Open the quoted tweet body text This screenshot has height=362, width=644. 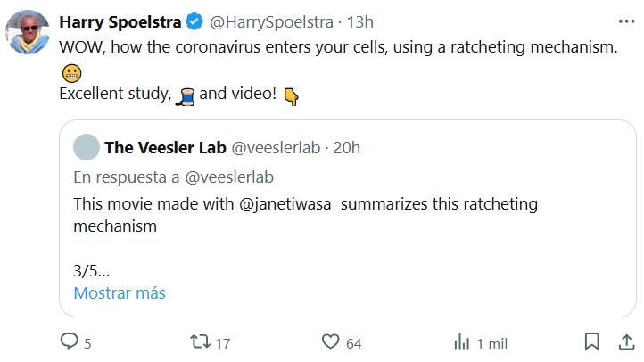(x=305, y=215)
